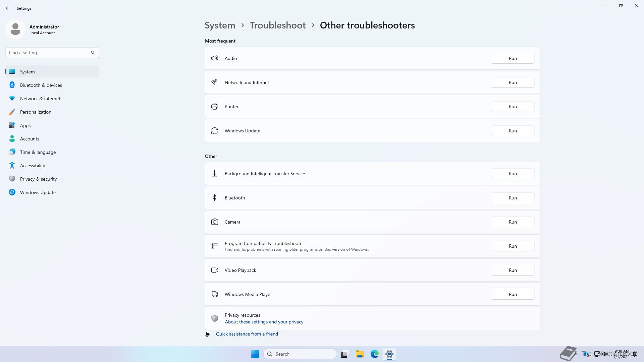Click the back arrow in Settings header
The image size is (644, 362).
(8, 8)
